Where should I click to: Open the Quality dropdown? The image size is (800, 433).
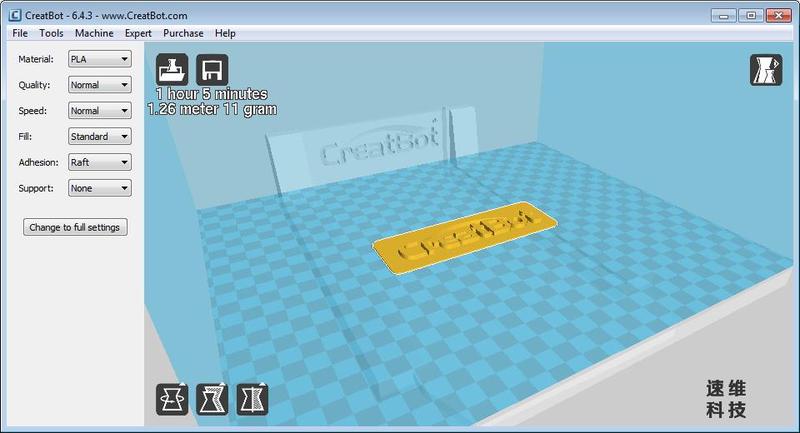99,85
